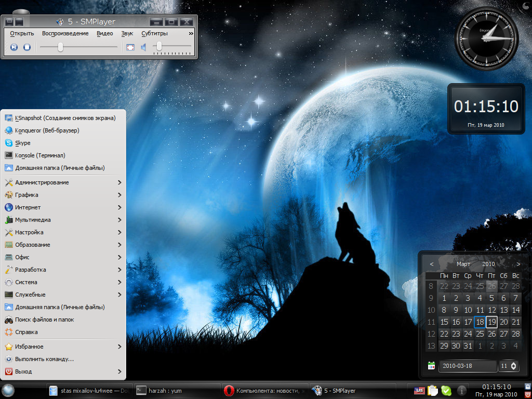532x399 pixels.
Task: Open the Видео menu in SMPlayer
Action: [x=105, y=33]
